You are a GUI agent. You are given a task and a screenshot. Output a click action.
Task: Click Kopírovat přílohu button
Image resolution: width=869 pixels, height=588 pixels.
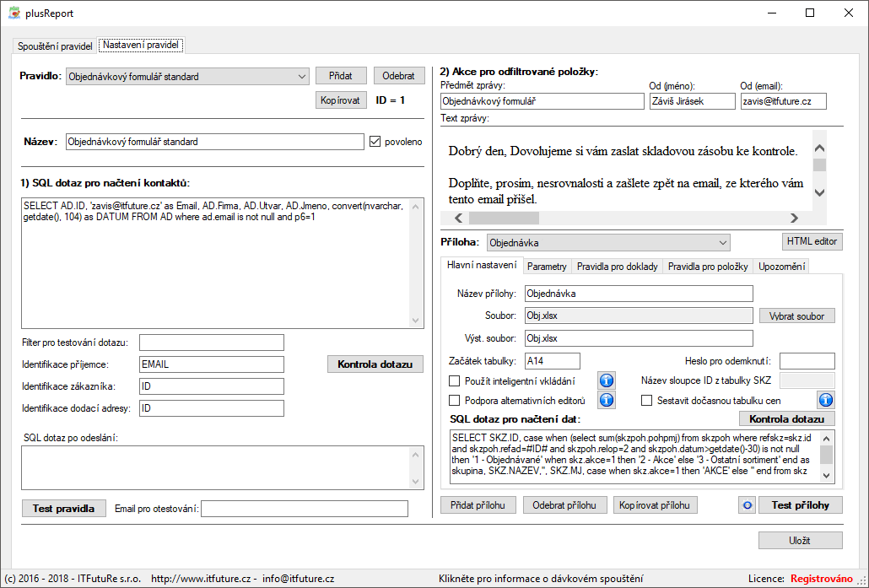point(655,504)
